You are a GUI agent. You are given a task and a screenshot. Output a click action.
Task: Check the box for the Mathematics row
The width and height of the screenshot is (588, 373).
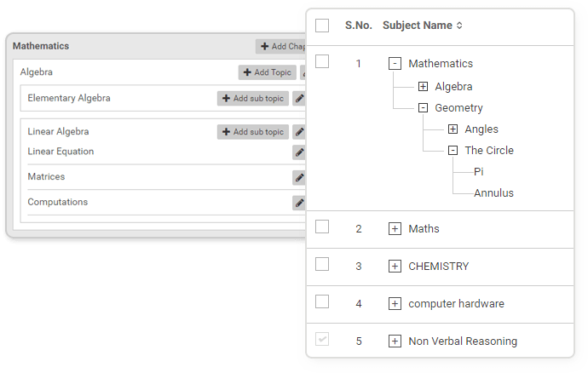pyautogui.click(x=322, y=61)
